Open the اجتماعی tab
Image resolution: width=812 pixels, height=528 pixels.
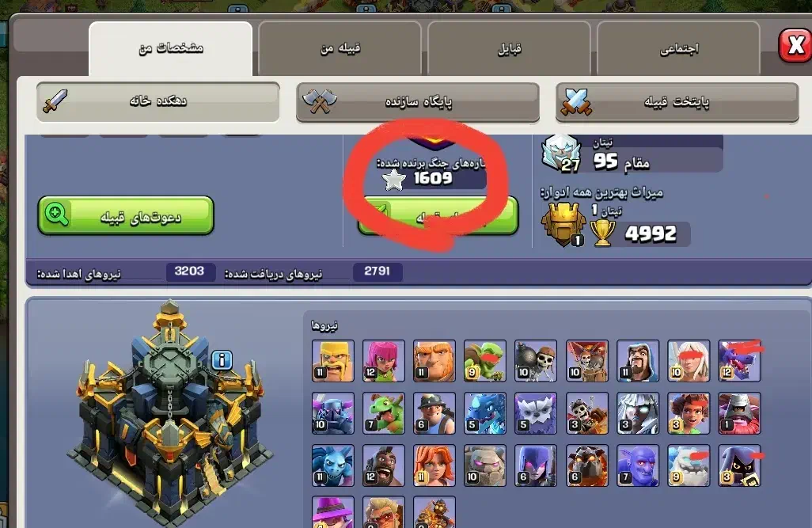pos(678,49)
